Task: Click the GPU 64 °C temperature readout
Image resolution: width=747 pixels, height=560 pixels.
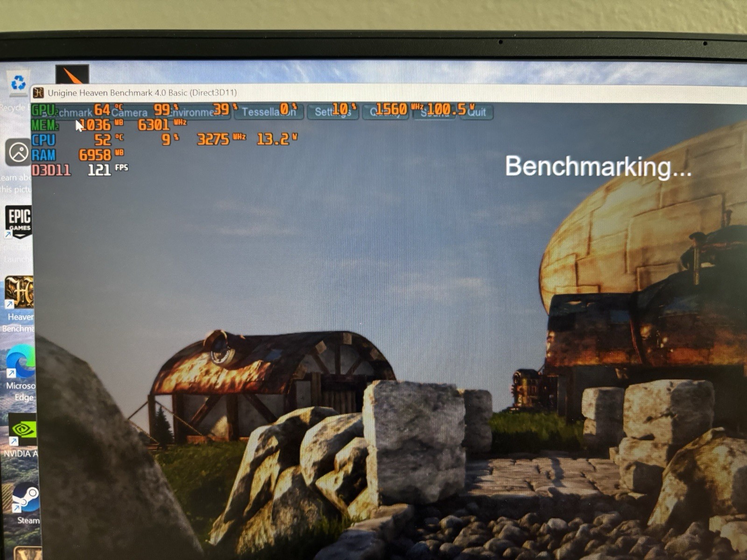Action: coord(108,110)
